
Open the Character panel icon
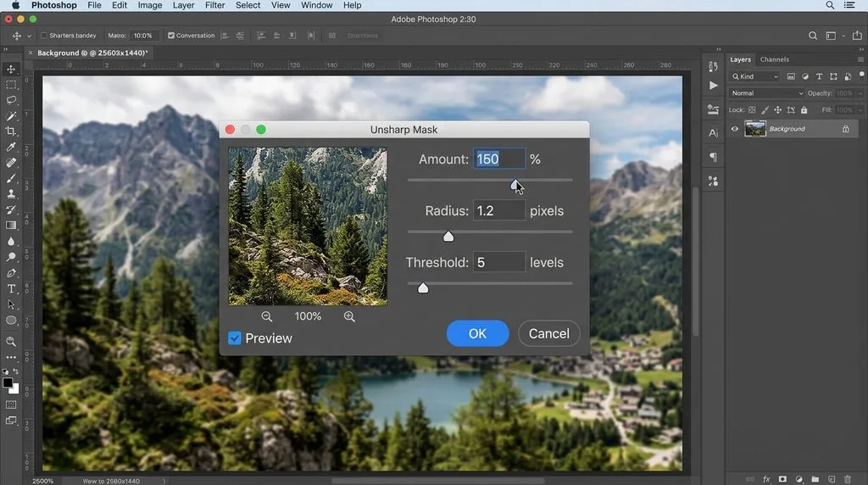coord(714,133)
